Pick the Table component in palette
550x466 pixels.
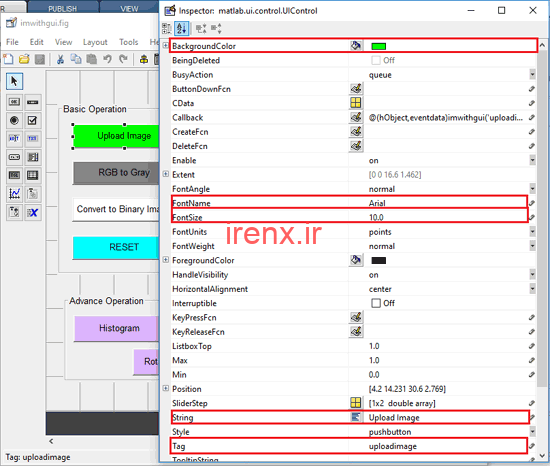[x=33, y=175]
